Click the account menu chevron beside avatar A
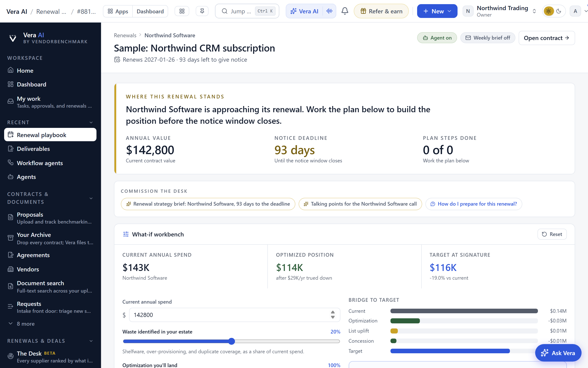The width and height of the screenshot is (588, 368). pos(585,11)
